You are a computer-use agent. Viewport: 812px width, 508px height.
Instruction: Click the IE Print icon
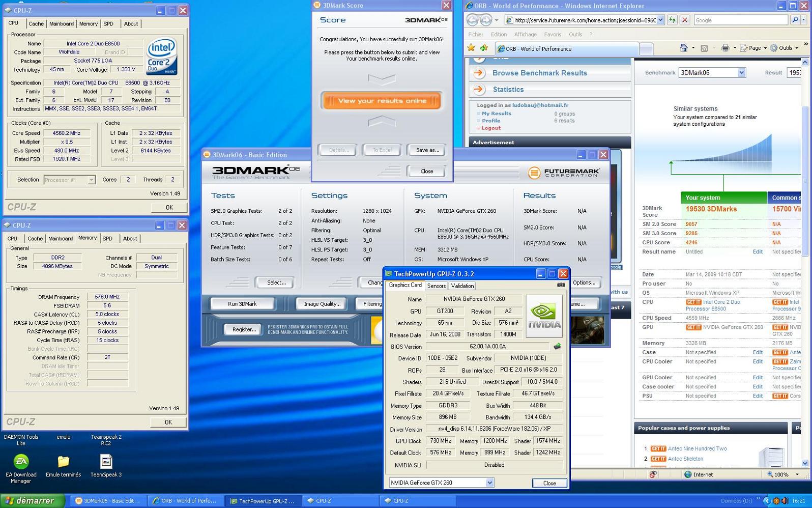tap(725, 48)
